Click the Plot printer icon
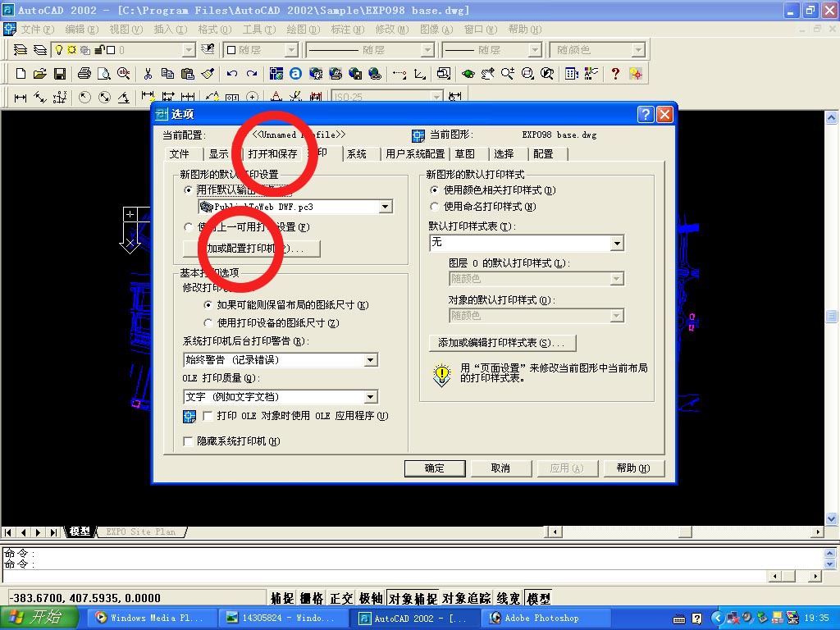Image resolution: width=840 pixels, height=630 pixels. point(84,74)
